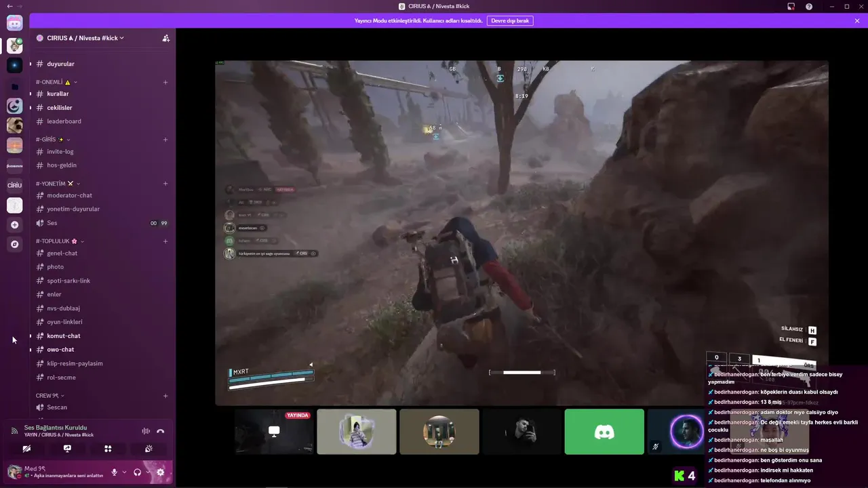This screenshot has width=868, height=488.
Task: Open the kurallar channel
Action: tap(102, 94)
